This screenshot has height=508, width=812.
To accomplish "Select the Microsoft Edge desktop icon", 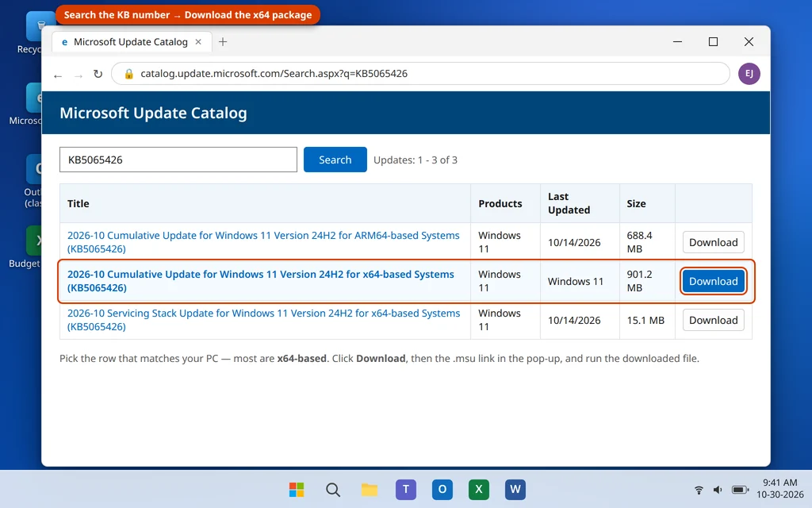I will tap(30, 104).
